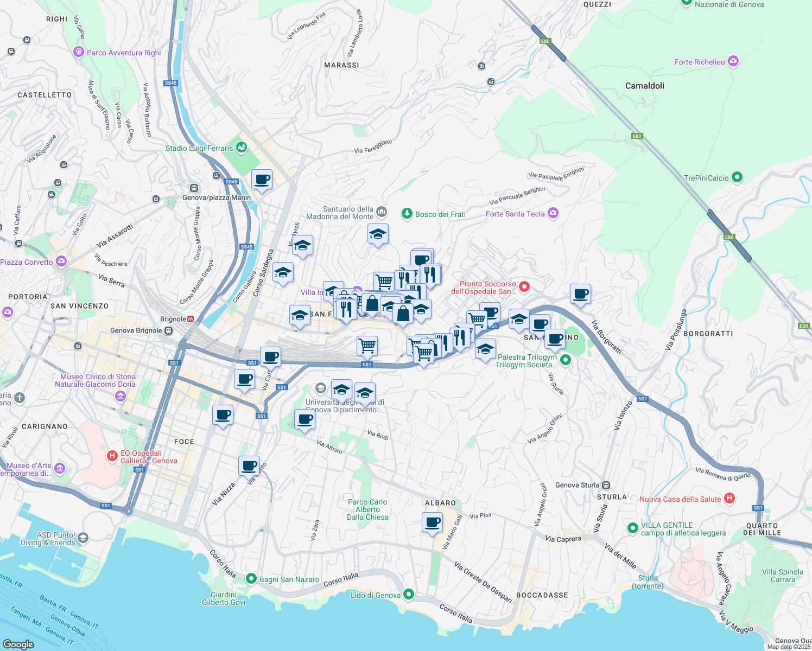Viewport: 812px width, 651px height.
Task: Select the graduation cap marker near Santuario della Madonna del Monte
Action: pos(378,233)
